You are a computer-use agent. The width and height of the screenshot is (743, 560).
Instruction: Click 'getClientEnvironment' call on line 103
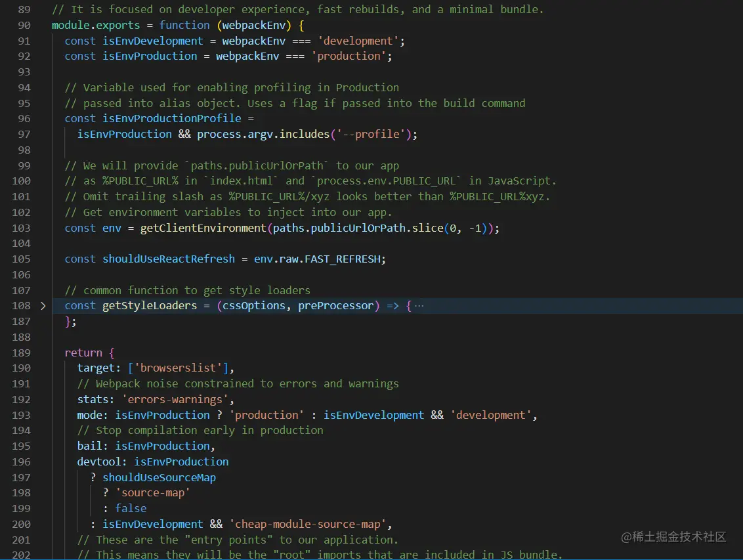[x=203, y=228]
